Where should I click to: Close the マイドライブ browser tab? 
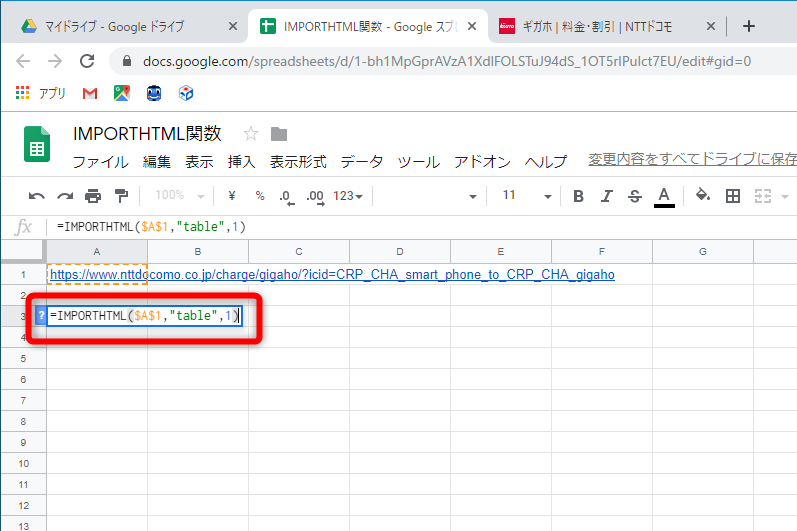coord(233,26)
